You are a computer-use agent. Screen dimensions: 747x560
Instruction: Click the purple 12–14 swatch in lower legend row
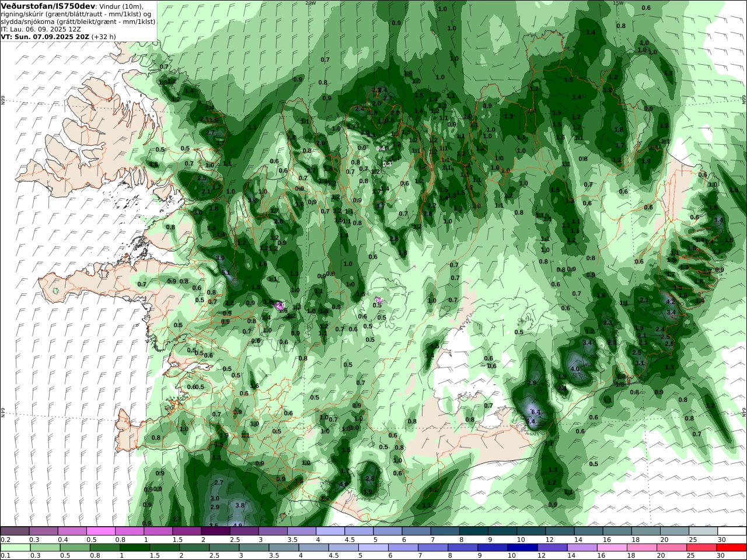552,548
